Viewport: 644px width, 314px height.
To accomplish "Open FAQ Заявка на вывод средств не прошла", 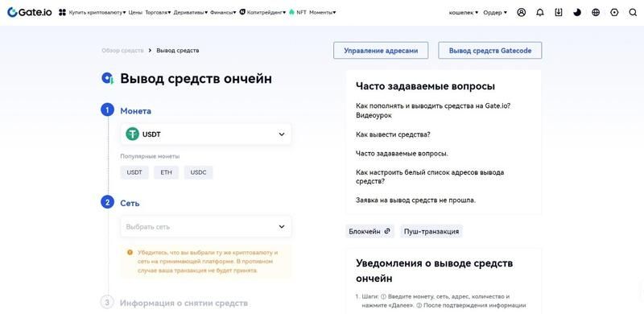I will [415, 200].
